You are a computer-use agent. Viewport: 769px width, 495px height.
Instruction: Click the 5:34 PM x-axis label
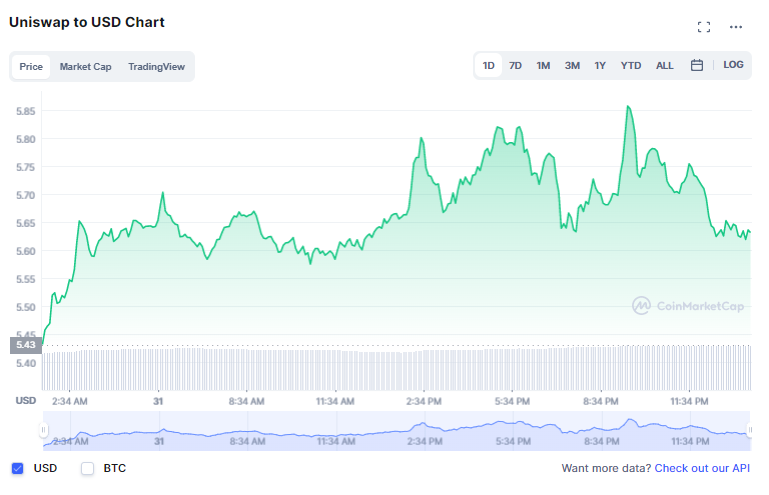tap(513, 401)
